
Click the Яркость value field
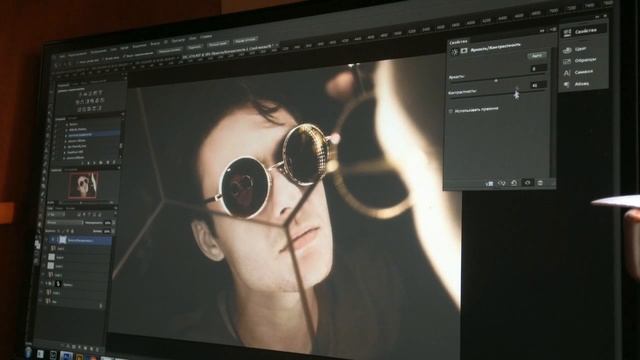538,69
